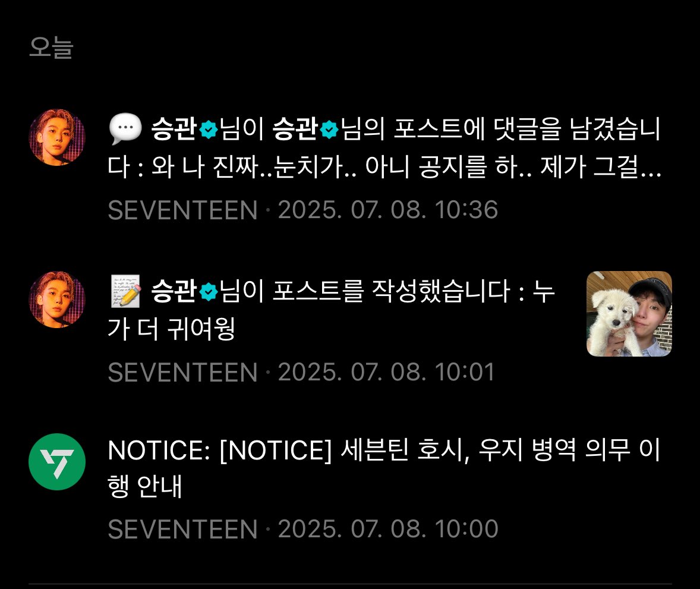The image size is (700, 589).
Task: Open the puppy selfie thumbnail
Action: click(x=629, y=314)
